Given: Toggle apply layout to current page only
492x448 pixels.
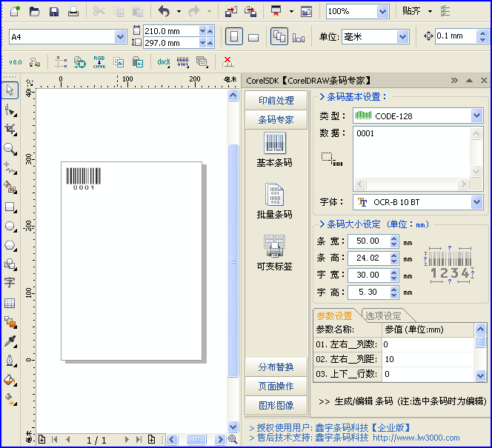Looking at the screenshot, I should pos(299,38).
